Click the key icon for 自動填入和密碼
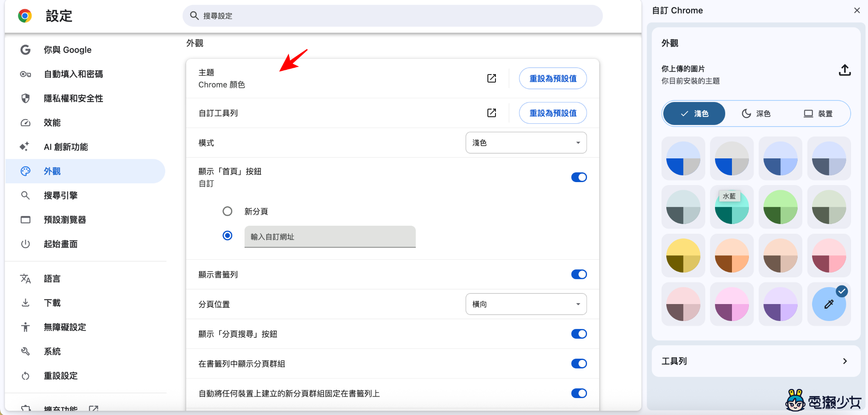Image resolution: width=868 pixels, height=415 pixels. pyautogui.click(x=25, y=74)
